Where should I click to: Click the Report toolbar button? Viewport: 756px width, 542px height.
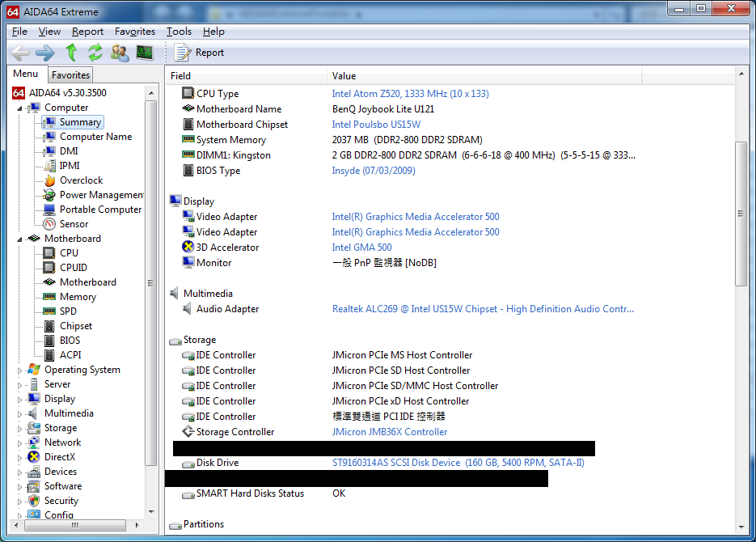(x=199, y=53)
